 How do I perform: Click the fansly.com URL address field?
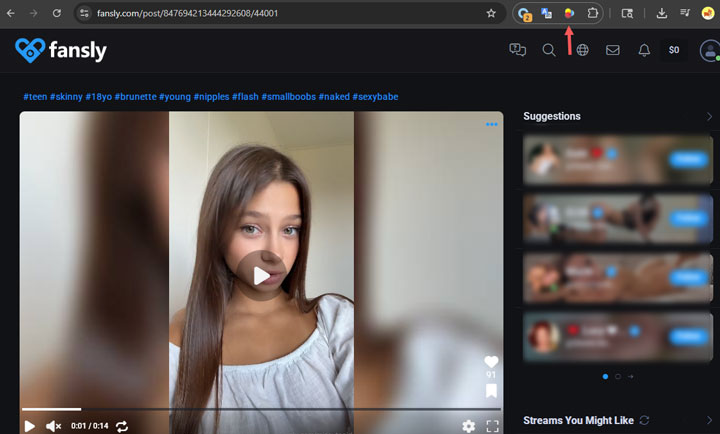coord(289,13)
